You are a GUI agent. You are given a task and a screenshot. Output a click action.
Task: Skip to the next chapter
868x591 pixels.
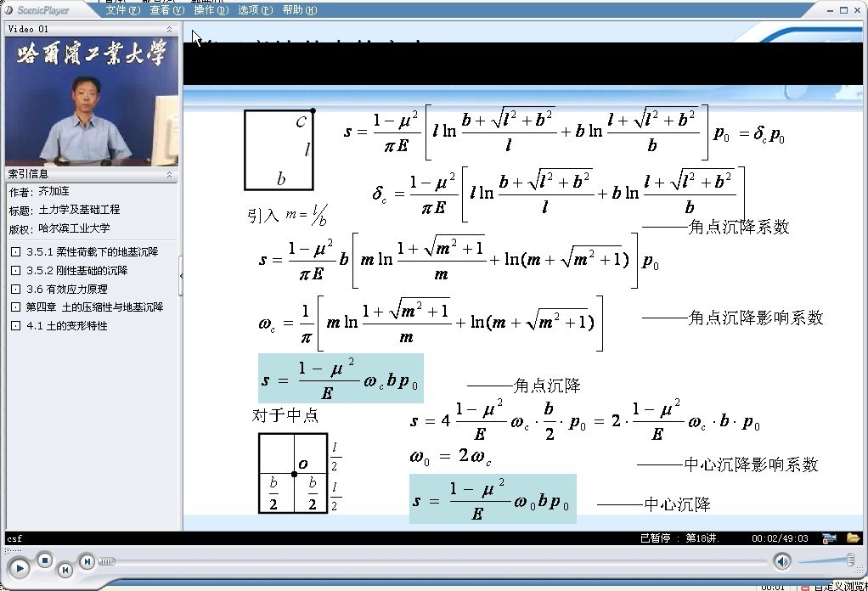pos(87,561)
